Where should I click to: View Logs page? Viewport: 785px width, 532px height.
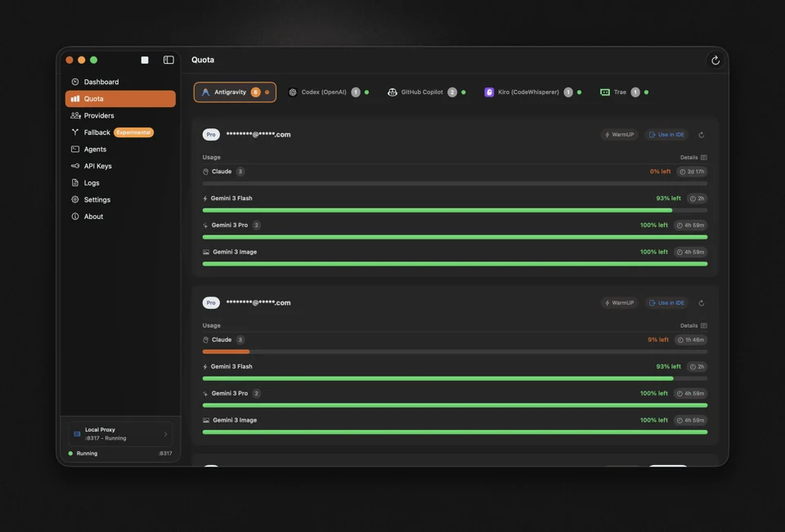click(x=120, y=183)
